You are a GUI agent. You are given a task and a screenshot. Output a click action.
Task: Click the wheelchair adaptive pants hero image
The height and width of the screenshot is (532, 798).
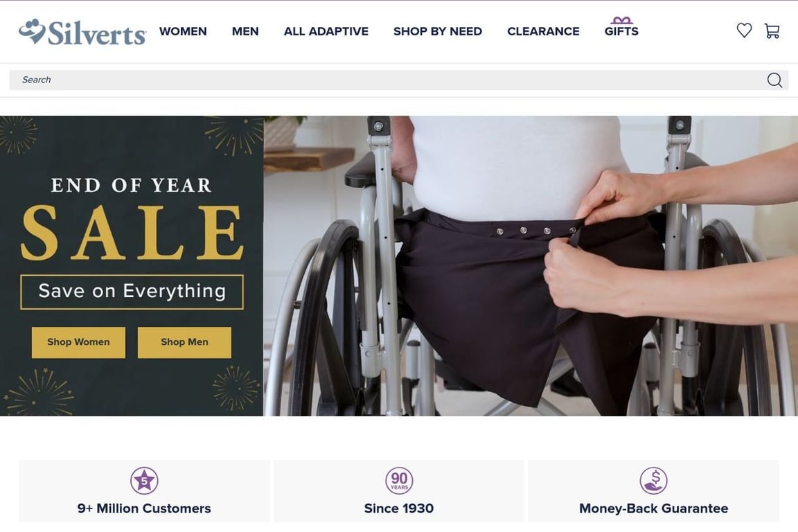(x=531, y=266)
